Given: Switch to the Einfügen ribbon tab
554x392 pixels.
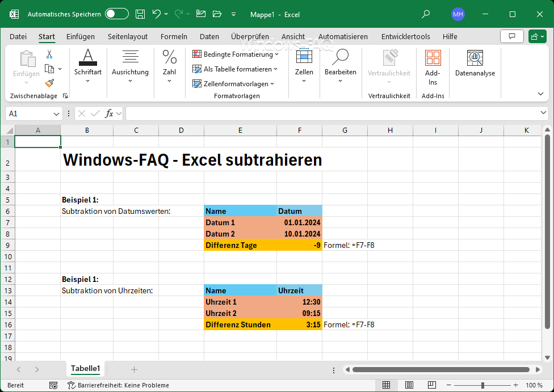Looking at the screenshot, I should 81,37.
